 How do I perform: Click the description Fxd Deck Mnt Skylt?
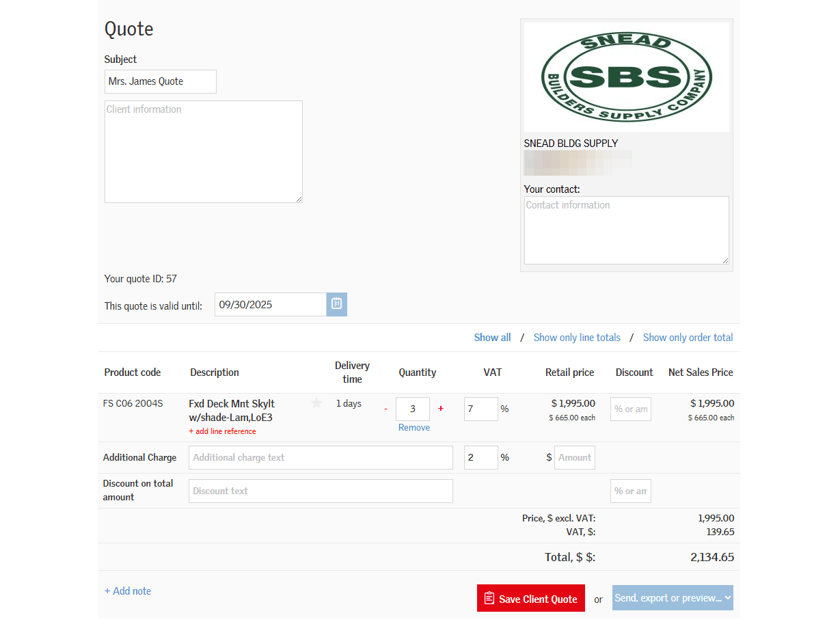click(x=232, y=411)
